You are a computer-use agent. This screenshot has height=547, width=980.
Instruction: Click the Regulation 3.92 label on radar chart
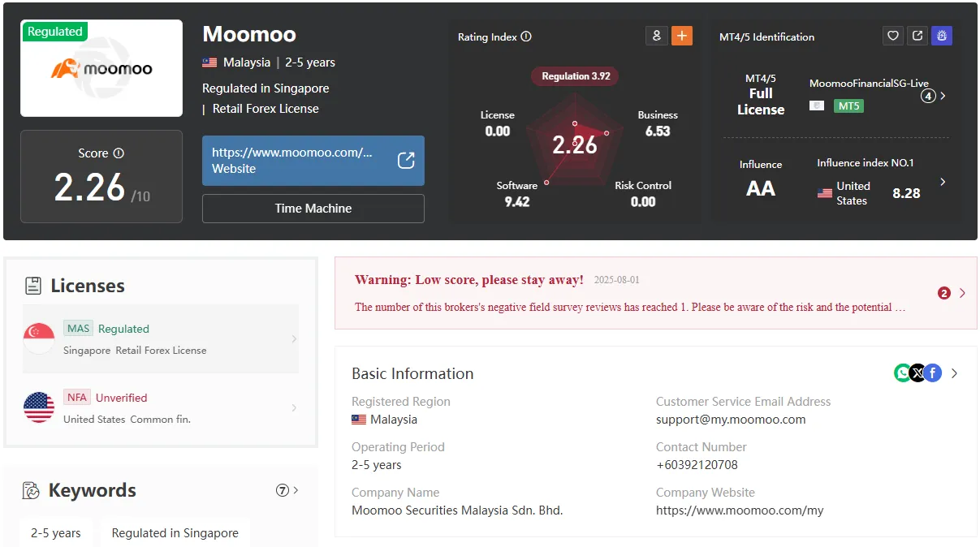[576, 76]
